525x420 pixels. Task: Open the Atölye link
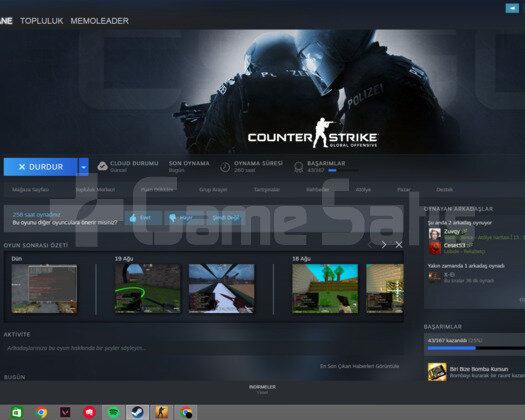[x=363, y=190]
